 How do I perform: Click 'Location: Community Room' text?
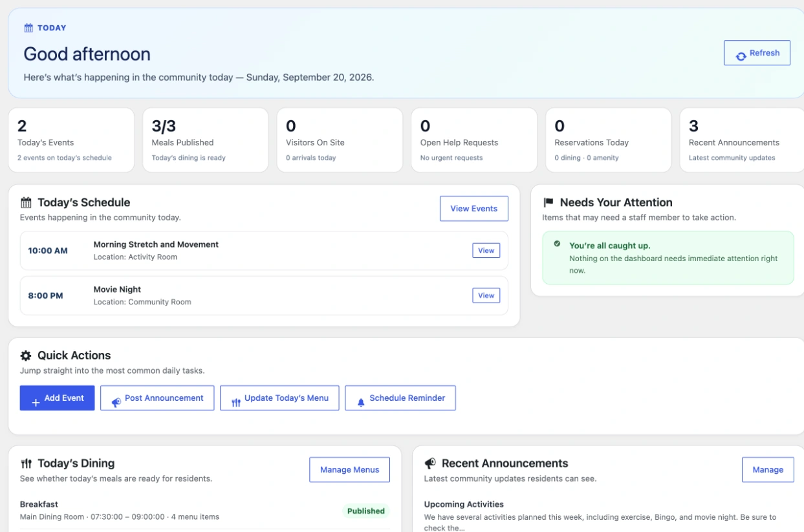pyautogui.click(x=142, y=302)
